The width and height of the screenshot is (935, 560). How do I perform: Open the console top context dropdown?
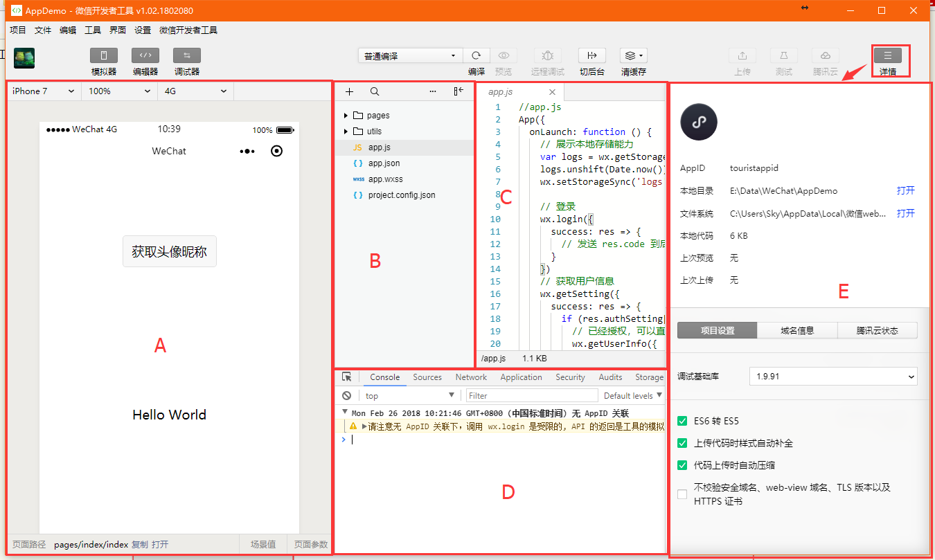click(x=409, y=396)
